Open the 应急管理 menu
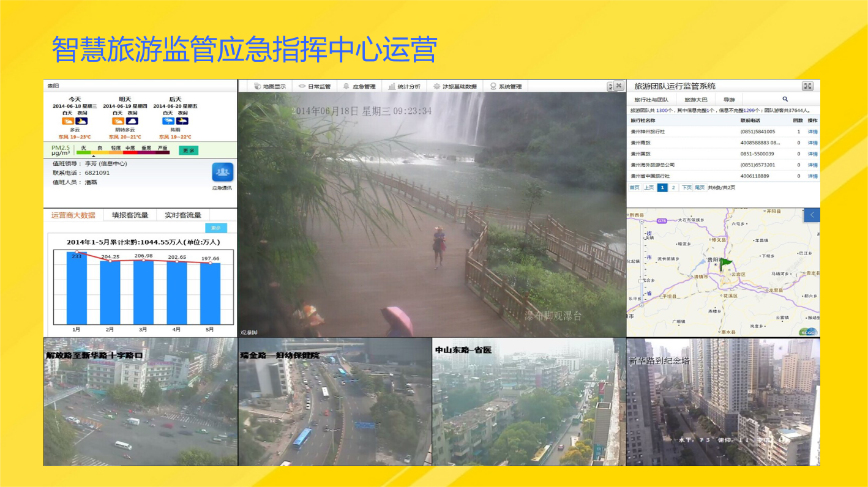Image resolution: width=868 pixels, height=487 pixels. [x=359, y=86]
